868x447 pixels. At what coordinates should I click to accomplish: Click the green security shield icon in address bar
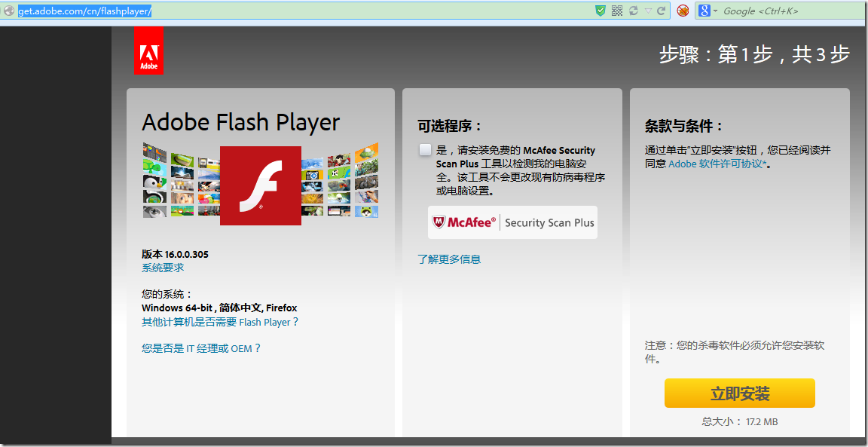click(601, 11)
